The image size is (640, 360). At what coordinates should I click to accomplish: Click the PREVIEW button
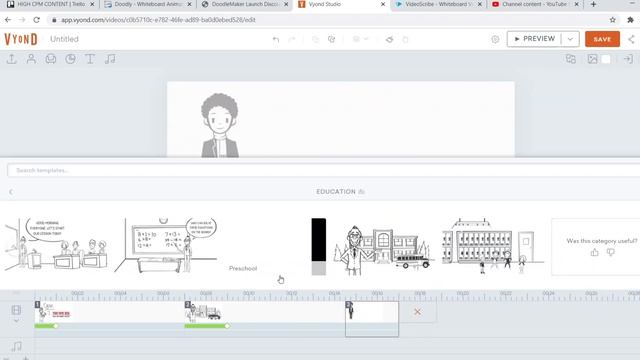click(x=534, y=39)
